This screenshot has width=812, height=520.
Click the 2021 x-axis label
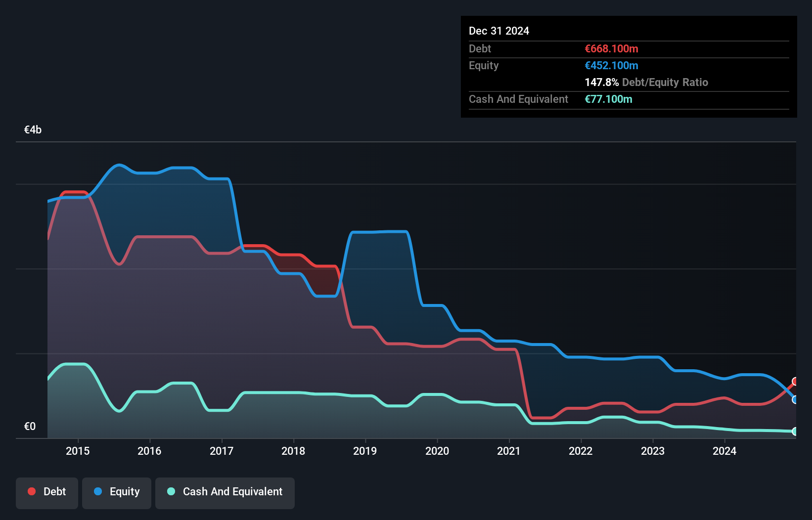click(509, 451)
